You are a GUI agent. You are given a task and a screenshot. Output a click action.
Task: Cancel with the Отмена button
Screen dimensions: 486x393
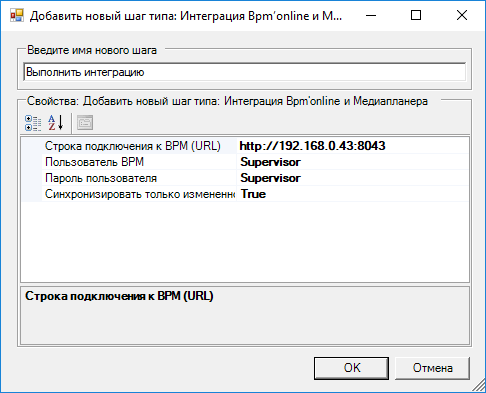[432, 368]
